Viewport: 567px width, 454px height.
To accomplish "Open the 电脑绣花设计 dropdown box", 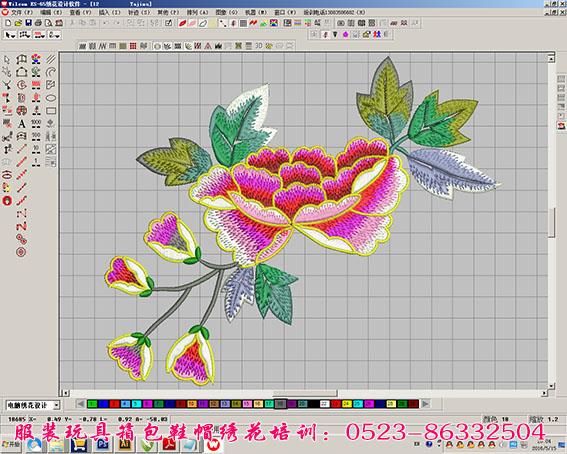I will click(x=33, y=405).
